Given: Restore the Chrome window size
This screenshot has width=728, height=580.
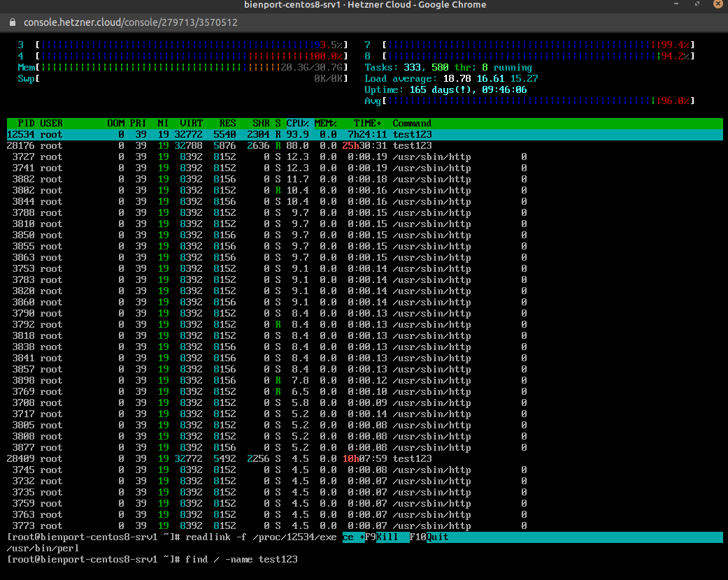Looking at the screenshot, I should click(697, 4).
